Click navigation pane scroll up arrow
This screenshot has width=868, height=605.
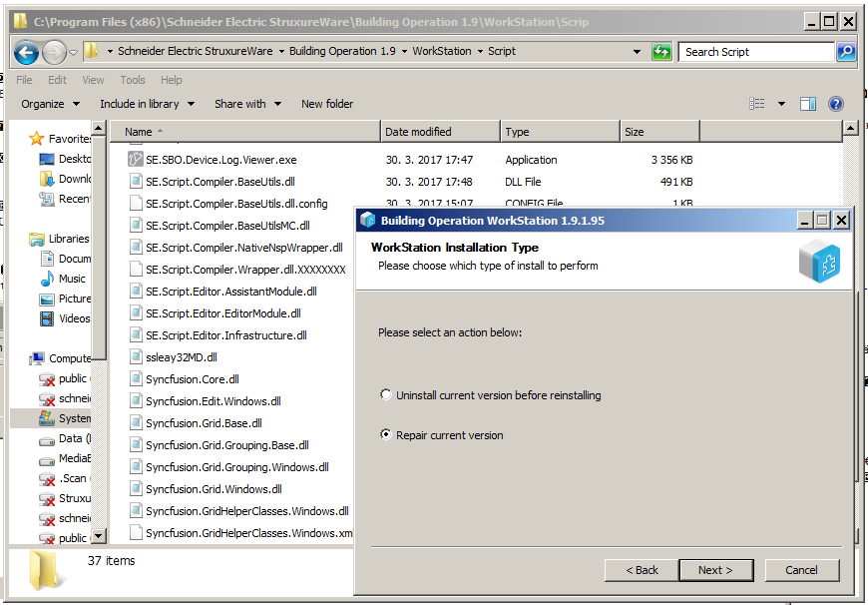tap(99, 129)
